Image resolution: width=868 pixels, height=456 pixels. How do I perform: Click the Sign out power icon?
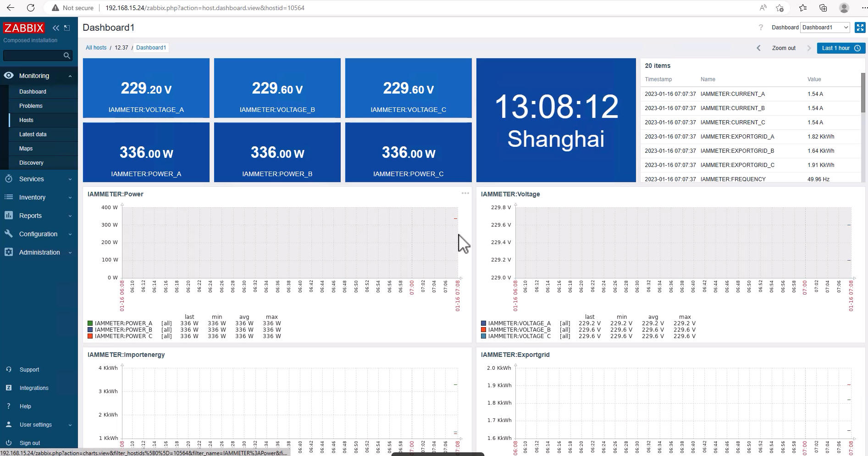(9, 443)
